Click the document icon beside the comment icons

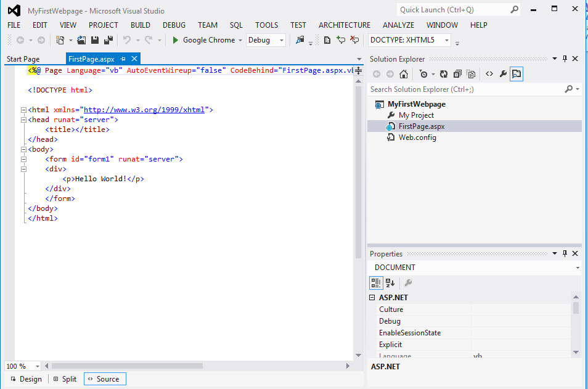click(327, 40)
